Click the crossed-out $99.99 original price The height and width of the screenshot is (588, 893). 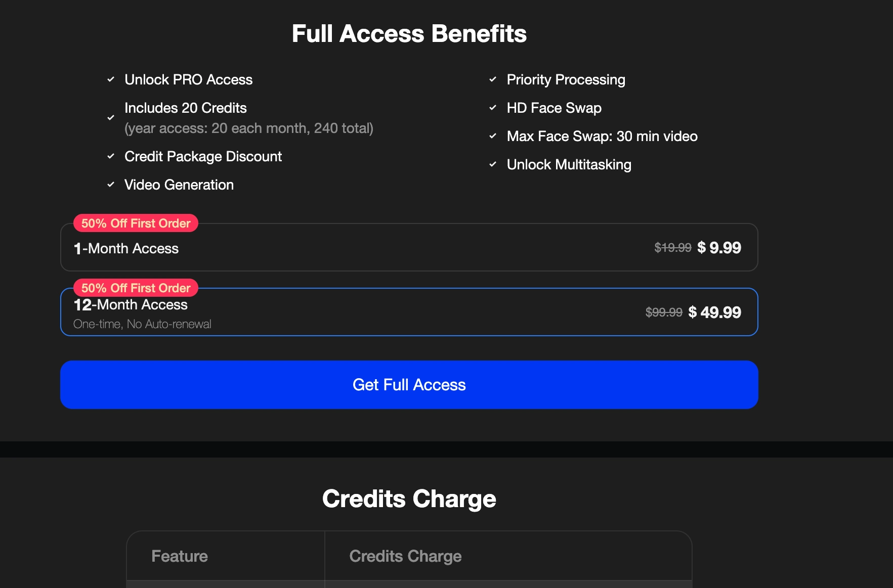click(663, 312)
